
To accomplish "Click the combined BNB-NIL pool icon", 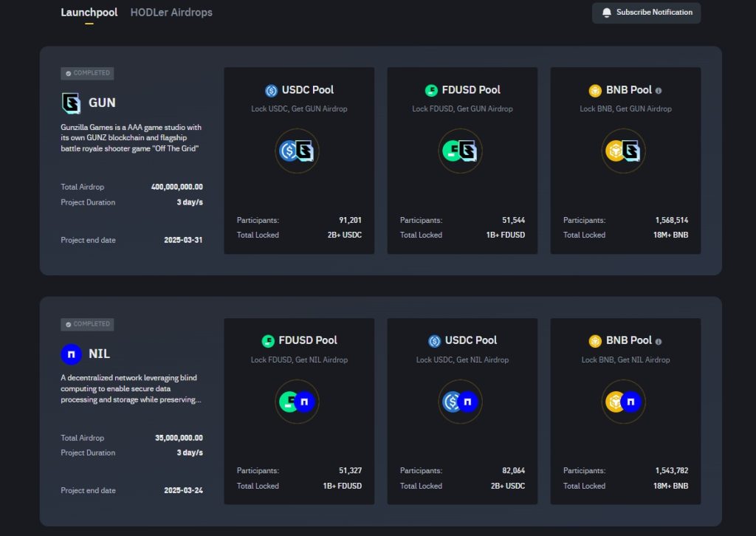I will [x=624, y=402].
